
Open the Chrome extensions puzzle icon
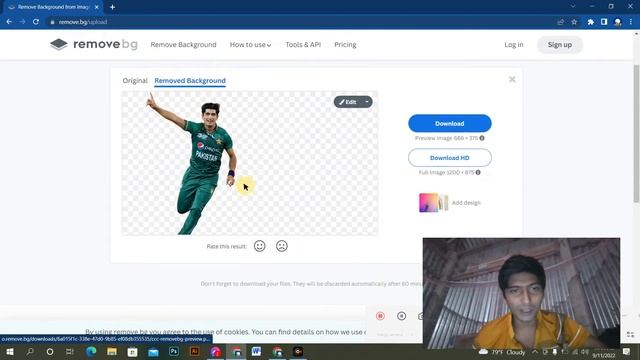590,22
